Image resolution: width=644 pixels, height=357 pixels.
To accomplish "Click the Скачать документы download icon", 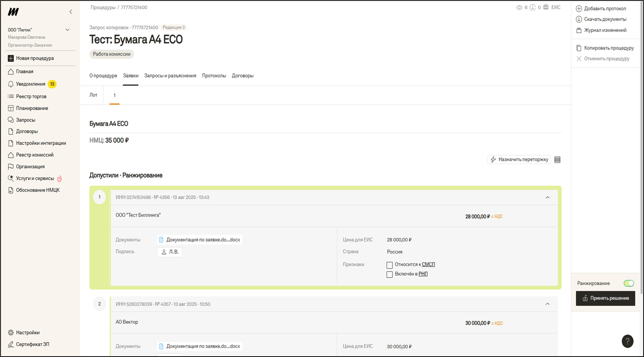I will point(579,19).
